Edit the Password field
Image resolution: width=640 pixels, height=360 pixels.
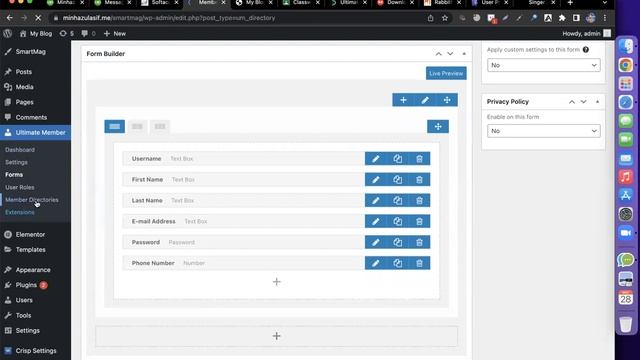coord(376,242)
